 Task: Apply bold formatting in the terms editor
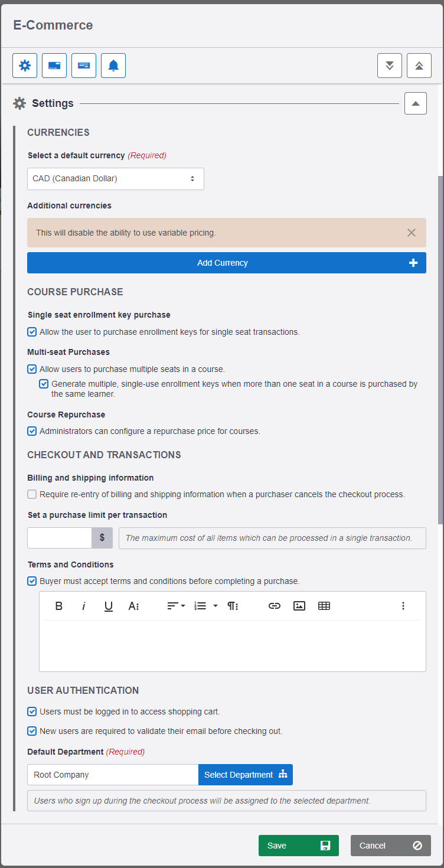58,605
